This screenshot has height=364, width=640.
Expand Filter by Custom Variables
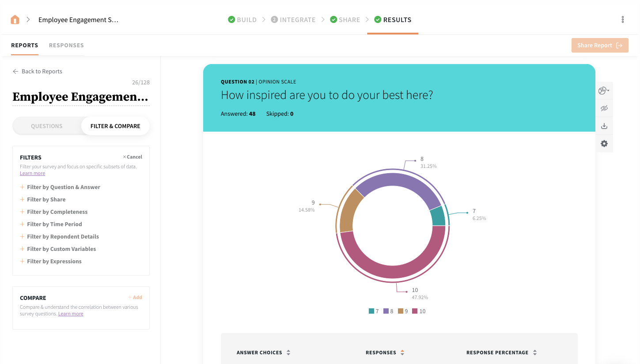tap(61, 249)
